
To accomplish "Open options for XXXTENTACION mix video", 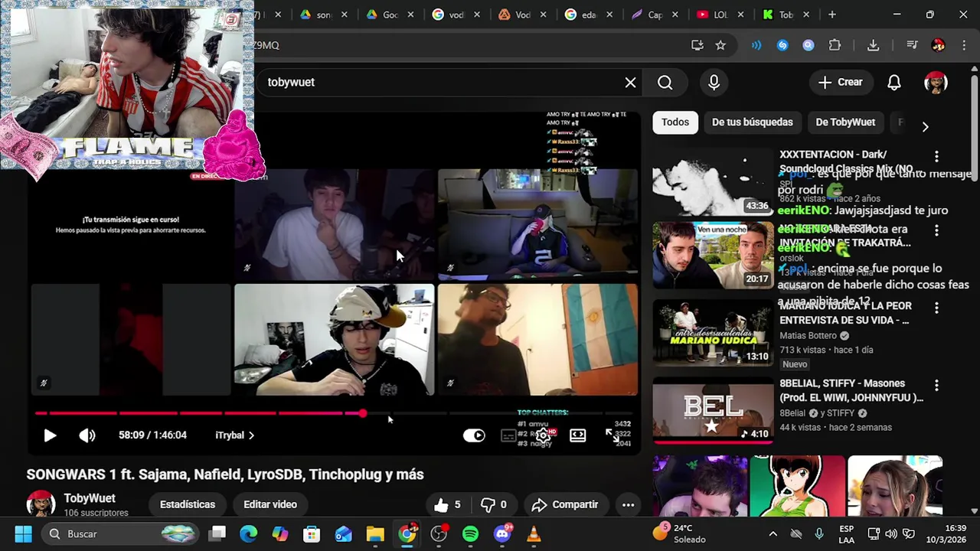I will 936,157.
